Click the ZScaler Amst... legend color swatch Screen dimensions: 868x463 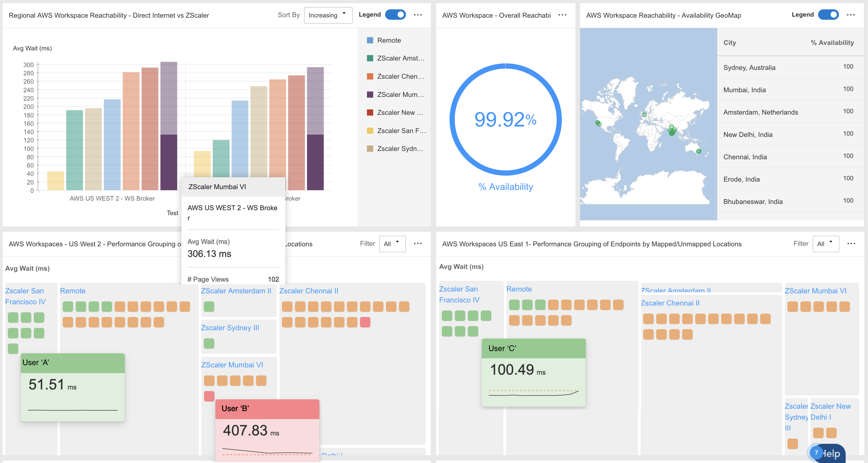click(x=370, y=58)
